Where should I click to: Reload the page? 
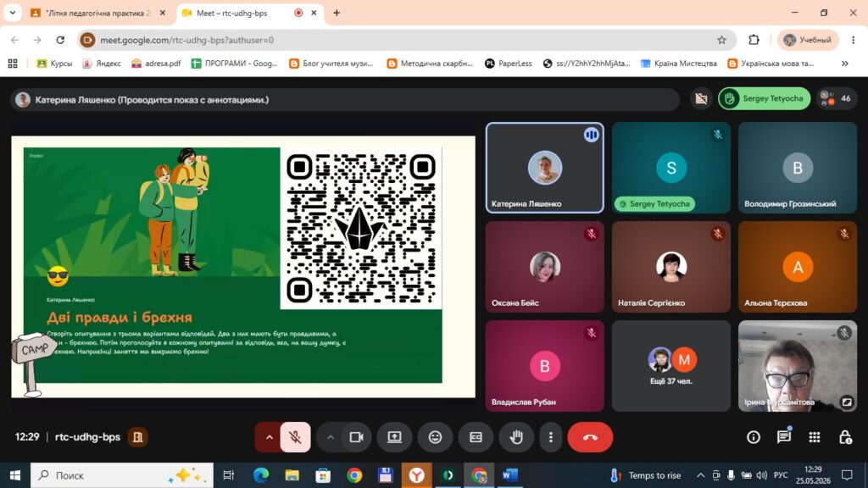point(60,40)
